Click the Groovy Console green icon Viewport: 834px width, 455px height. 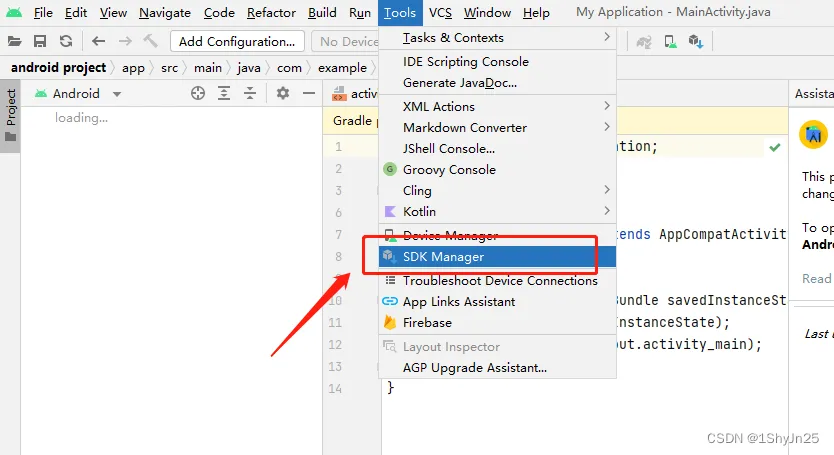click(x=390, y=169)
